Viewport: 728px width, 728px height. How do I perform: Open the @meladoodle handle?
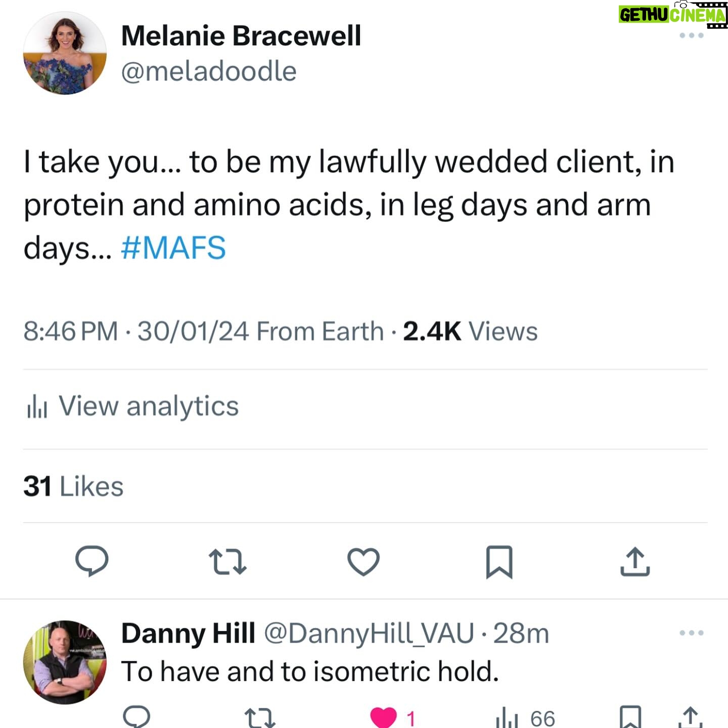[209, 71]
